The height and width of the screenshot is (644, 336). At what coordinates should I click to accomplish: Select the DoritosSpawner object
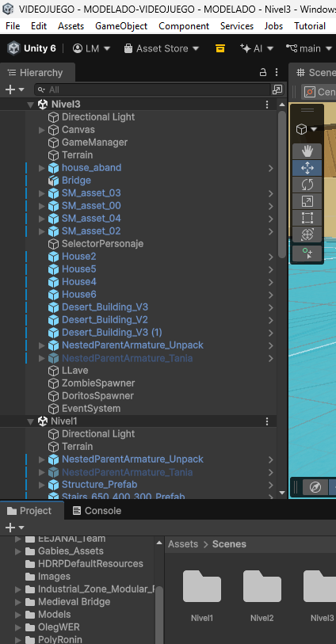pyautogui.click(x=97, y=396)
